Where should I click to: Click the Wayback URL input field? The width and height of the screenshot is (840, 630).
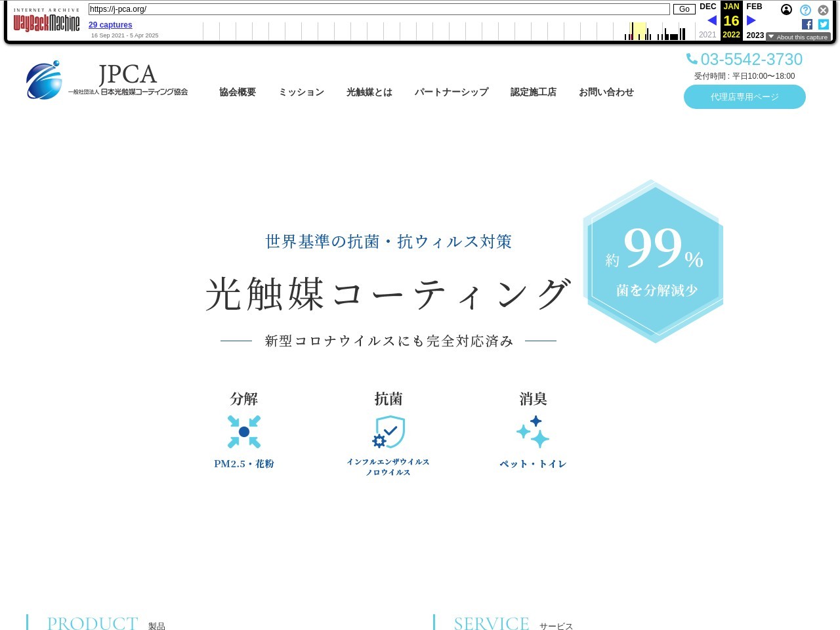click(x=379, y=9)
